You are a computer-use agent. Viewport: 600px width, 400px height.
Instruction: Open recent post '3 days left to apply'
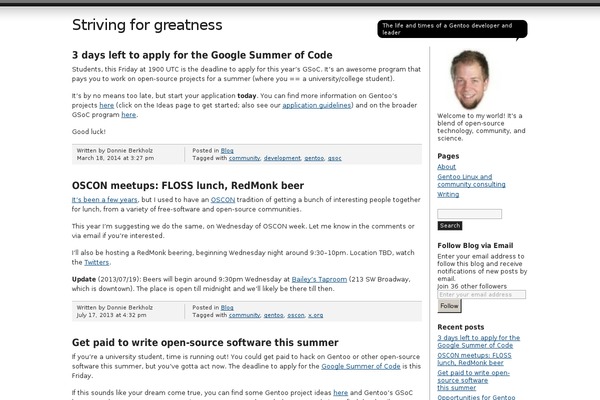click(478, 342)
